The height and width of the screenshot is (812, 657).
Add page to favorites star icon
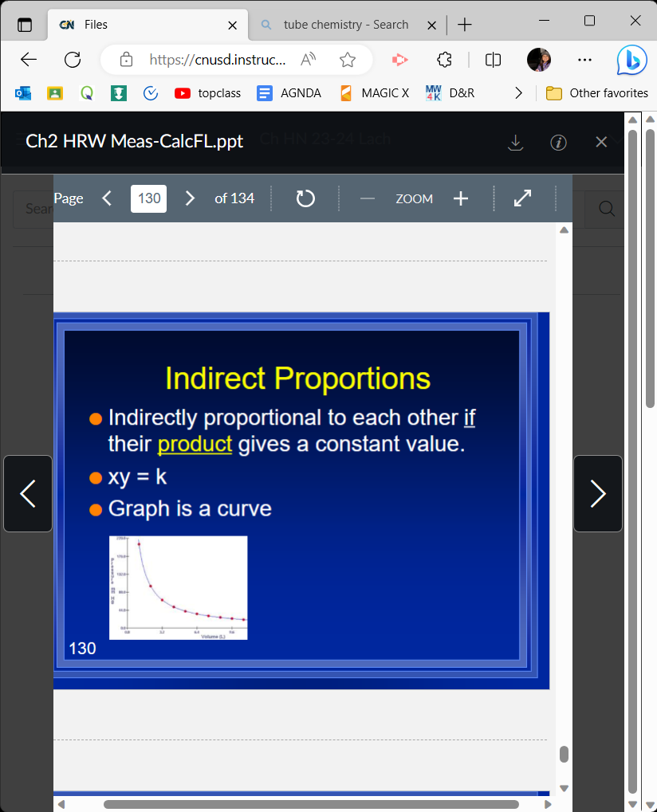point(348,60)
